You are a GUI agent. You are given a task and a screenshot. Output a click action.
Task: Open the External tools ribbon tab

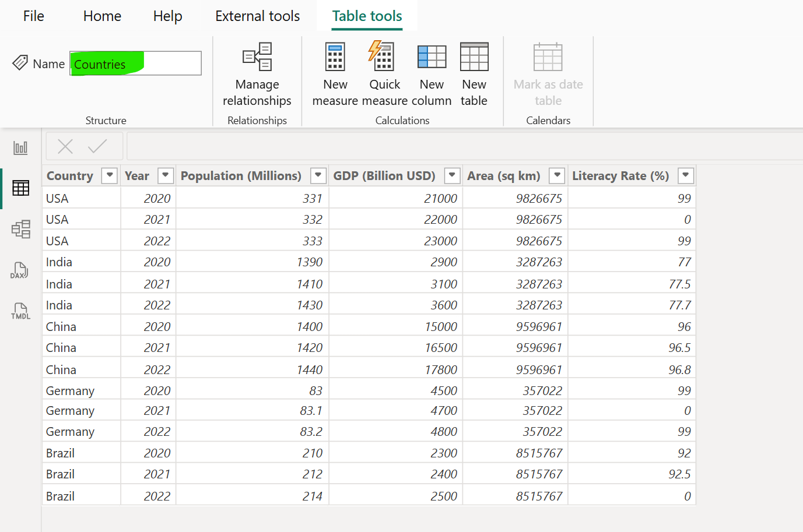point(257,16)
